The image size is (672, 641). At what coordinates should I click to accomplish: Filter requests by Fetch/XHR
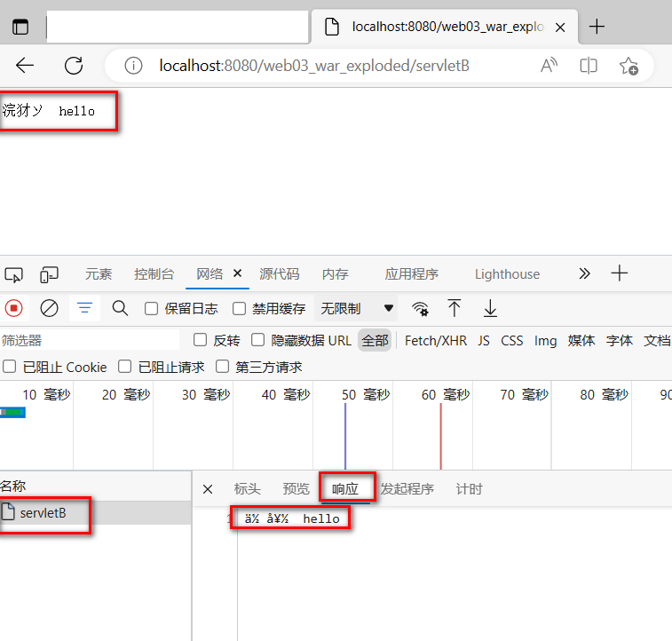pos(436,341)
